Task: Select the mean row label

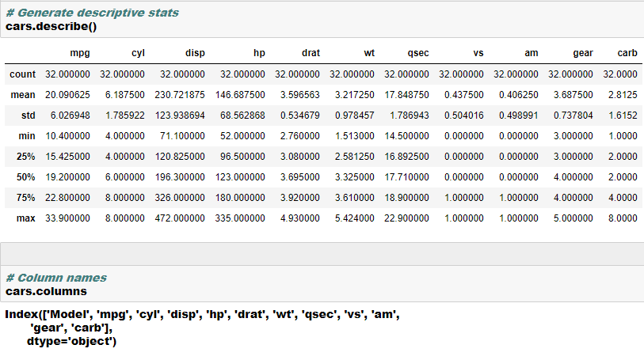Action: point(23,95)
